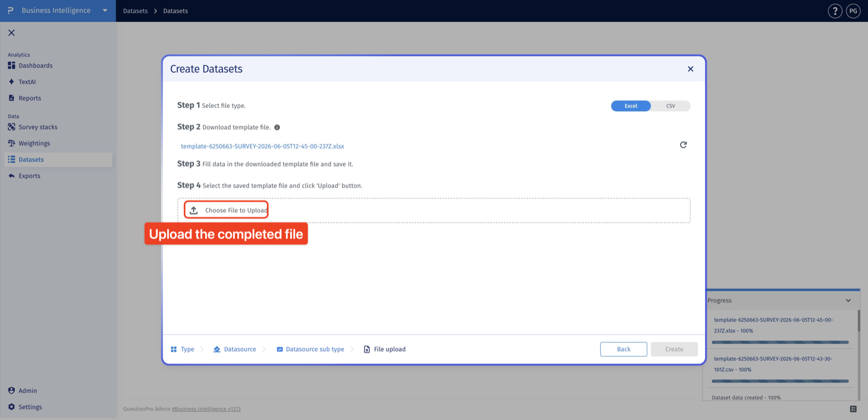
Task: Expand the Business Intelligence product dropdown
Action: click(105, 10)
